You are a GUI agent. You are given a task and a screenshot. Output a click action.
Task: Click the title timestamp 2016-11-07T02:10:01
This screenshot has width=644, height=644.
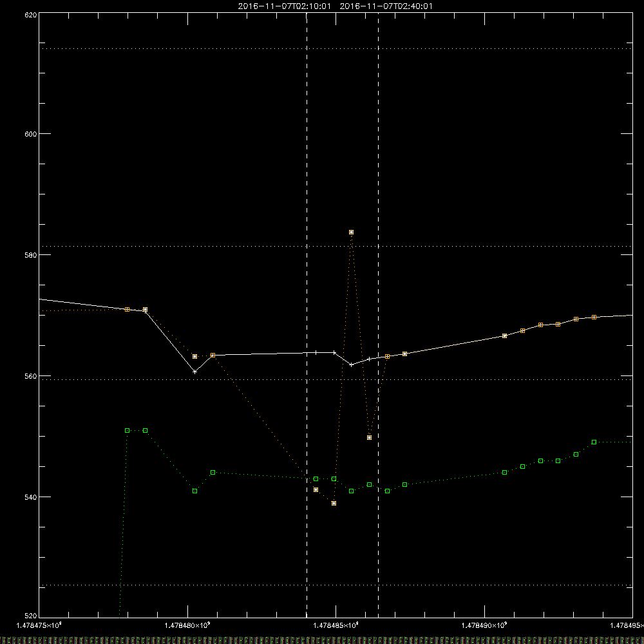pyautogui.click(x=284, y=6)
